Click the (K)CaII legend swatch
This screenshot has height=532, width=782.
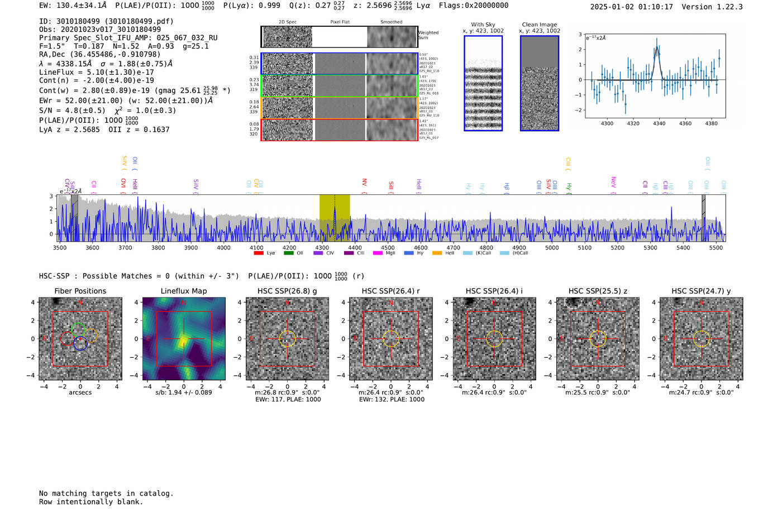468,253
